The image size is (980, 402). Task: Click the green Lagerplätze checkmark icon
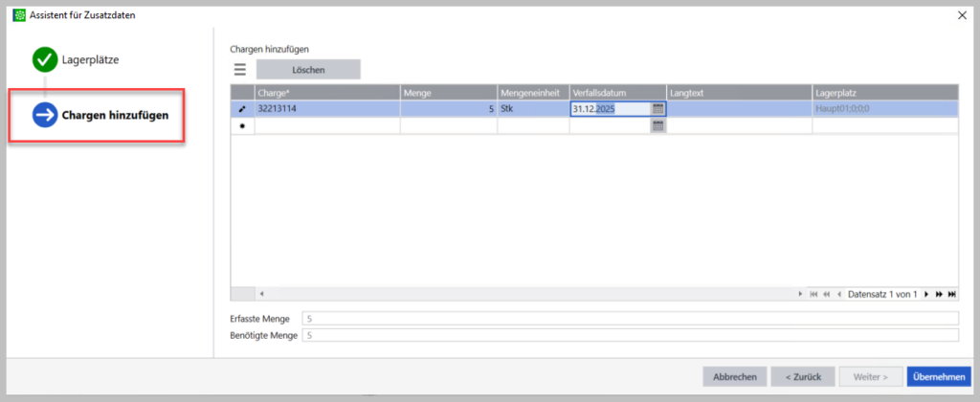click(44, 60)
